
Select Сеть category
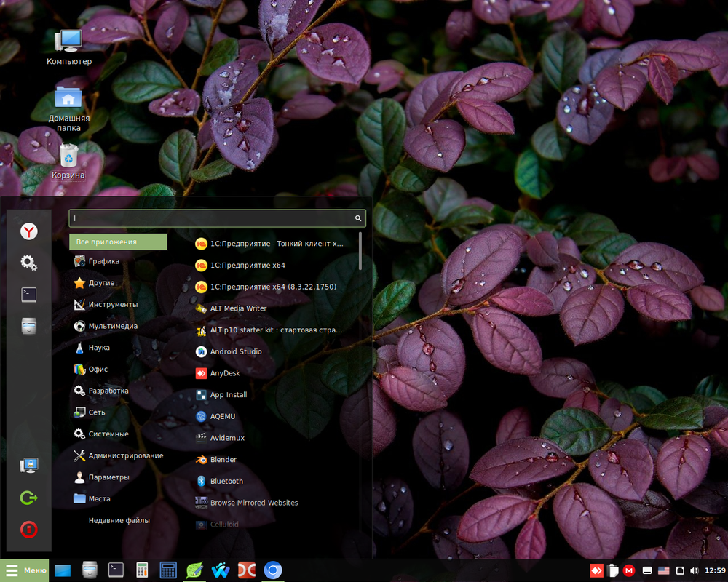tap(118, 412)
